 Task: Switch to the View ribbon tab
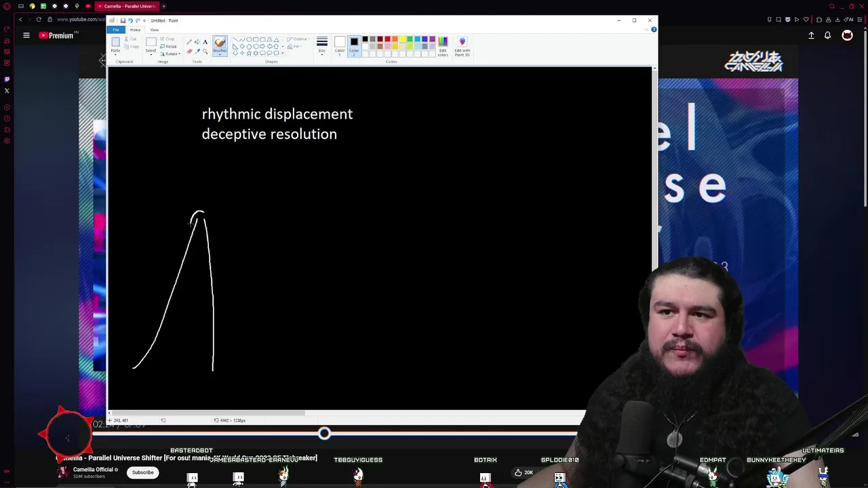(x=154, y=30)
